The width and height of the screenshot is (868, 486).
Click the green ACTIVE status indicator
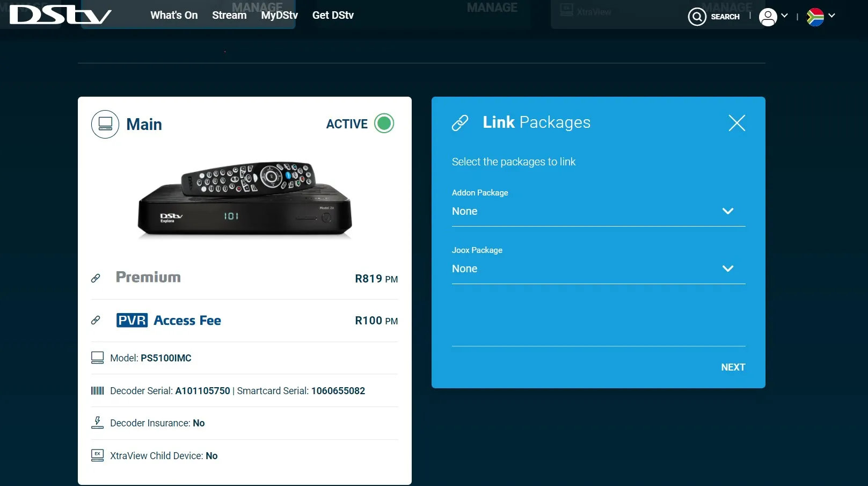click(x=384, y=124)
